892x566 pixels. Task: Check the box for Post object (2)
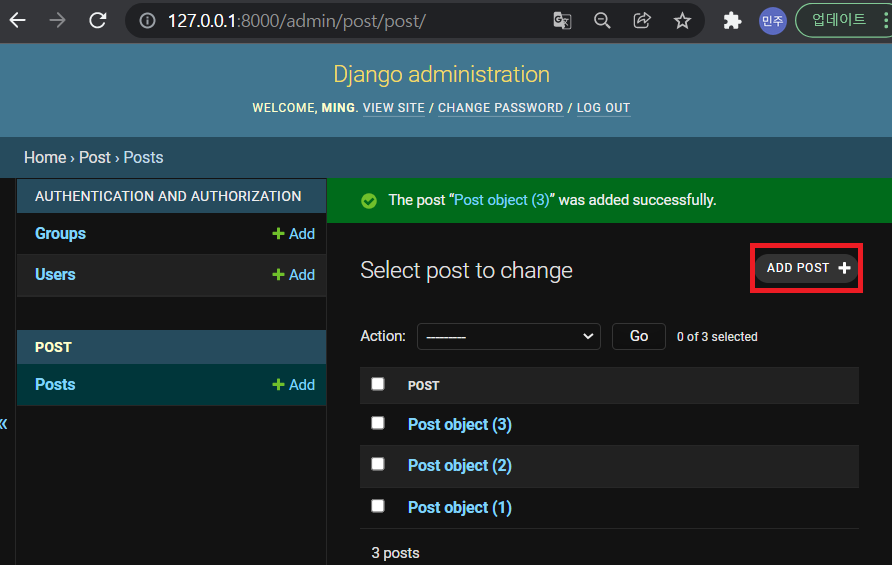coord(378,464)
